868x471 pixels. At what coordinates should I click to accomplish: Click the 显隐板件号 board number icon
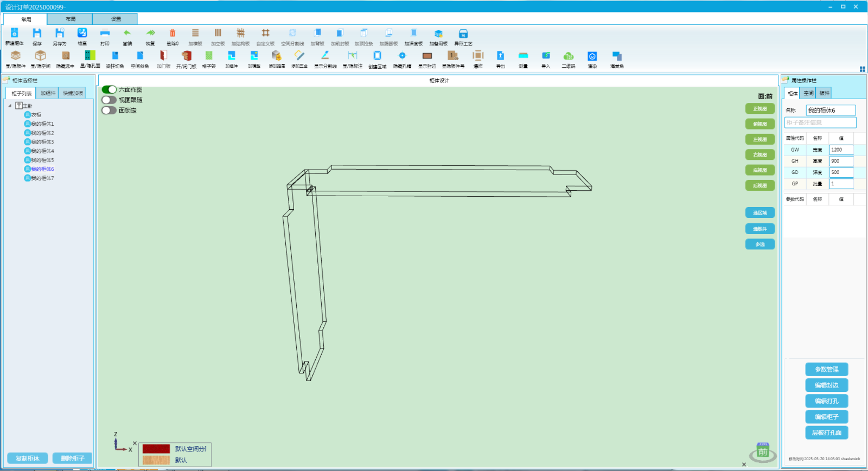coord(453,55)
